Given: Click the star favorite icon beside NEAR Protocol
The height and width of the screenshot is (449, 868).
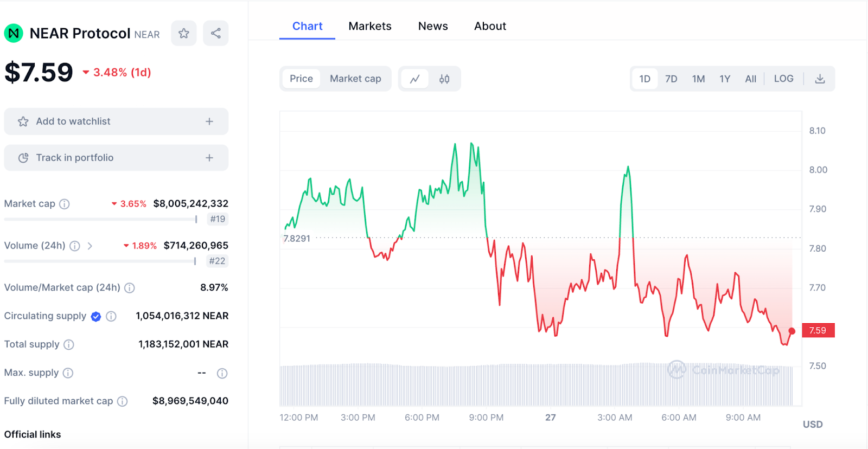Looking at the screenshot, I should click(x=184, y=34).
